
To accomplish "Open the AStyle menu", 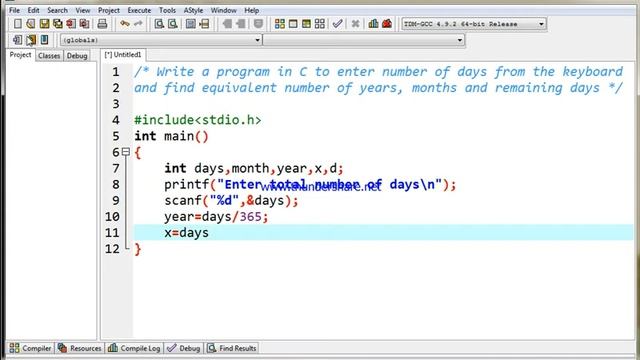I will [193, 10].
